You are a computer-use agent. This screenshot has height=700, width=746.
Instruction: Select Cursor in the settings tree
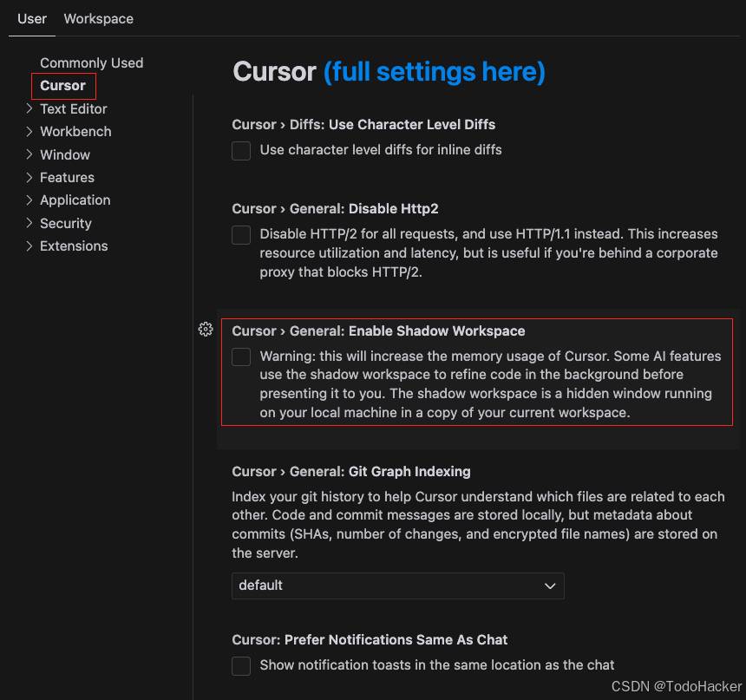(x=62, y=86)
